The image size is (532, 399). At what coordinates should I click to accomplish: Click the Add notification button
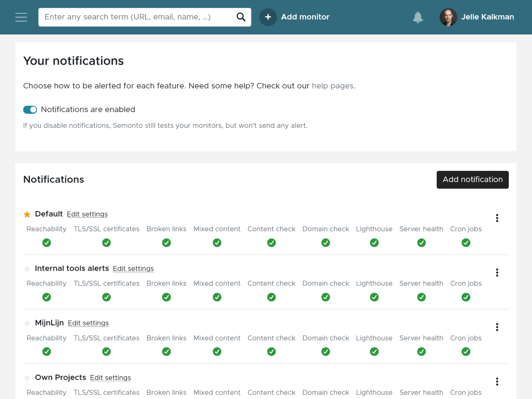(x=473, y=180)
